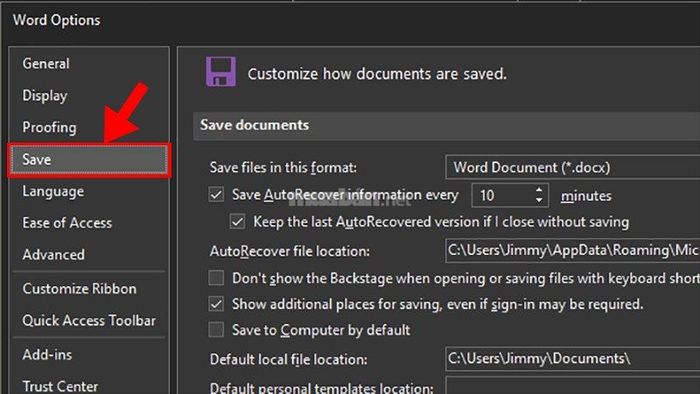
Task: Click the 'AutoRecover file location:' label
Action: [x=290, y=251]
